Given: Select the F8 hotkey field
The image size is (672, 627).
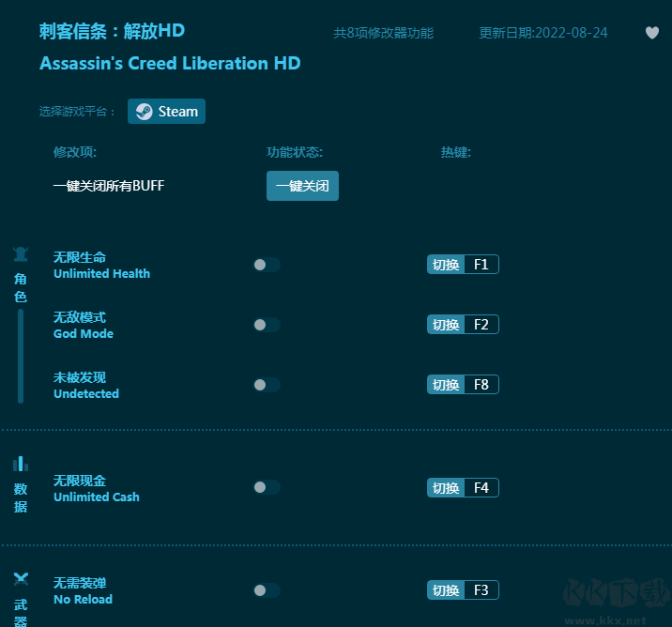Looking at the screenshot, I should point(481,385).
